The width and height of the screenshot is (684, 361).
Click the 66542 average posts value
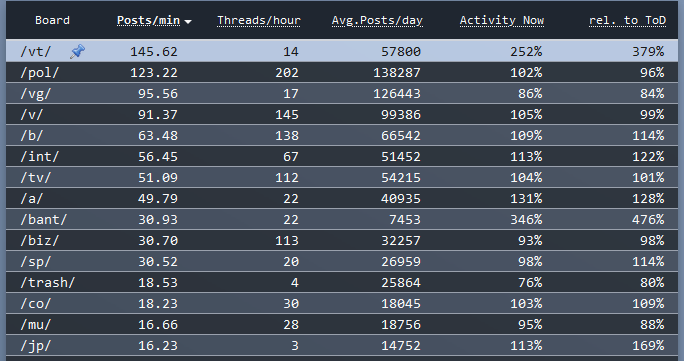(x=401, y=136)
